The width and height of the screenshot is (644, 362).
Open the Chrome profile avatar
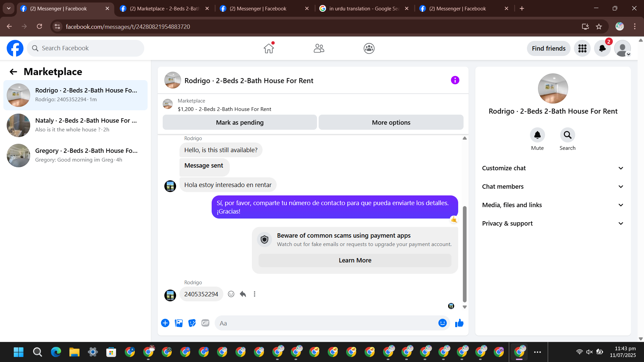click(x=620, y=26)
